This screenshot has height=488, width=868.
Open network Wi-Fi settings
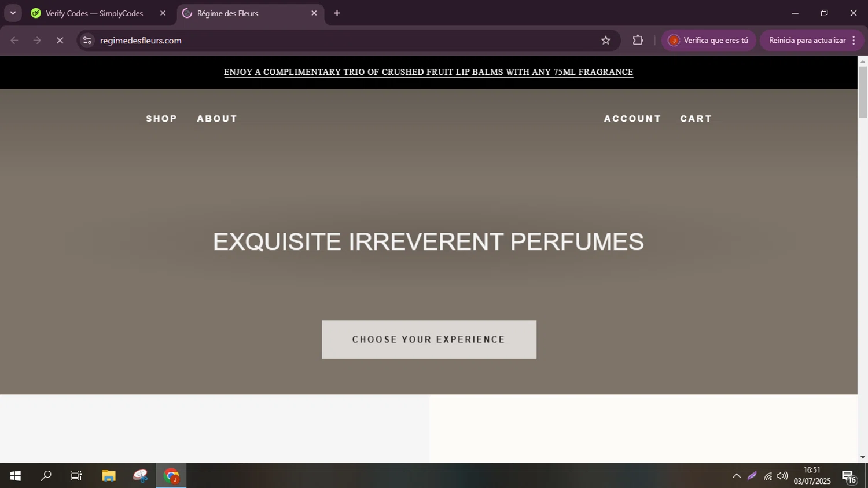[768, 476]
